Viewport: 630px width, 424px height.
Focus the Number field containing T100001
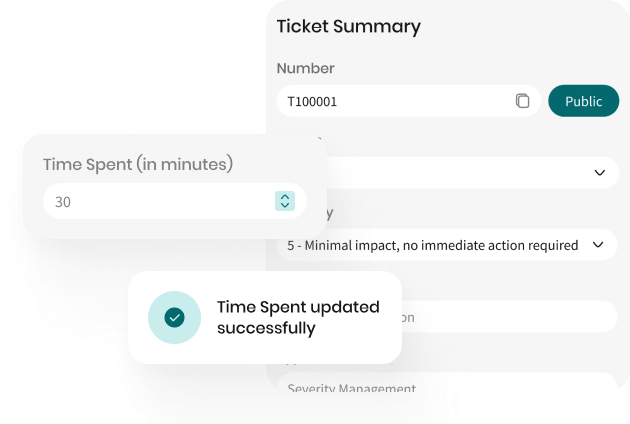pyautogui.click(x=400, y=101)
